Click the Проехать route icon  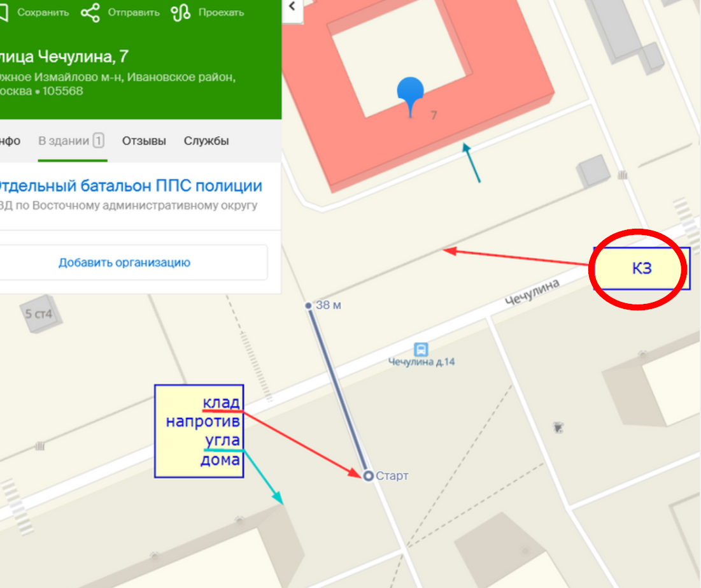181,13
